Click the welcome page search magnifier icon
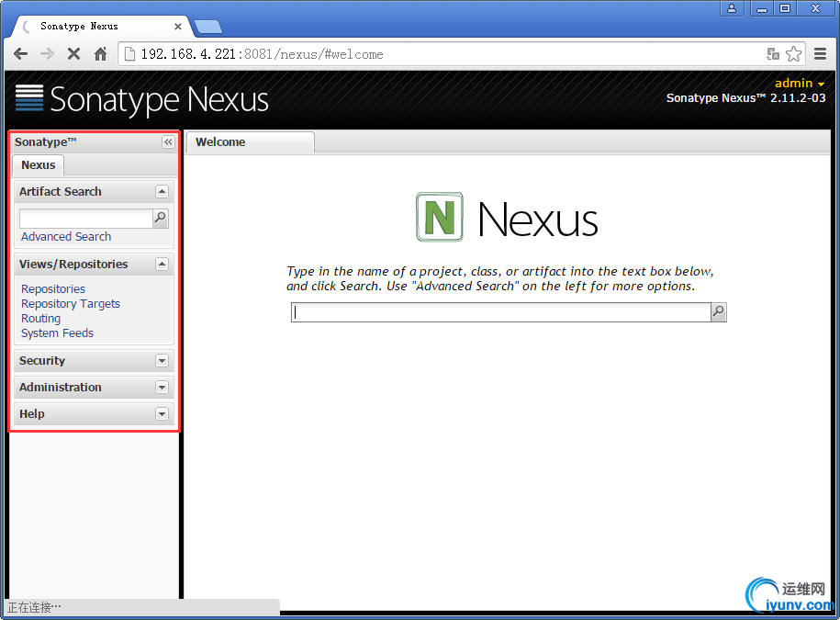 [x=719, y=312]
